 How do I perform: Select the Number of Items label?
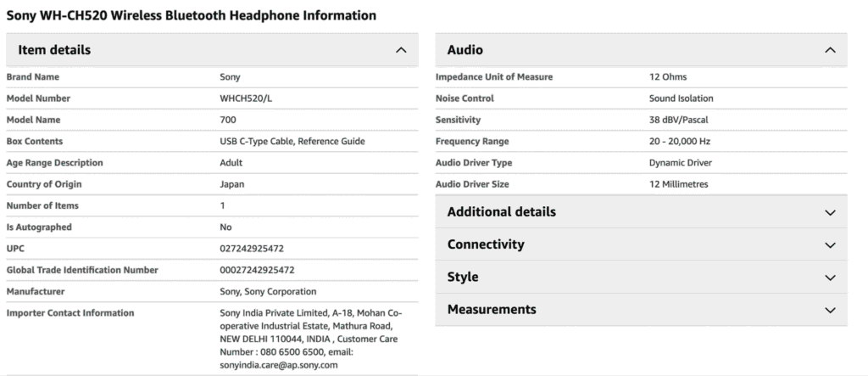coord(42,205)
